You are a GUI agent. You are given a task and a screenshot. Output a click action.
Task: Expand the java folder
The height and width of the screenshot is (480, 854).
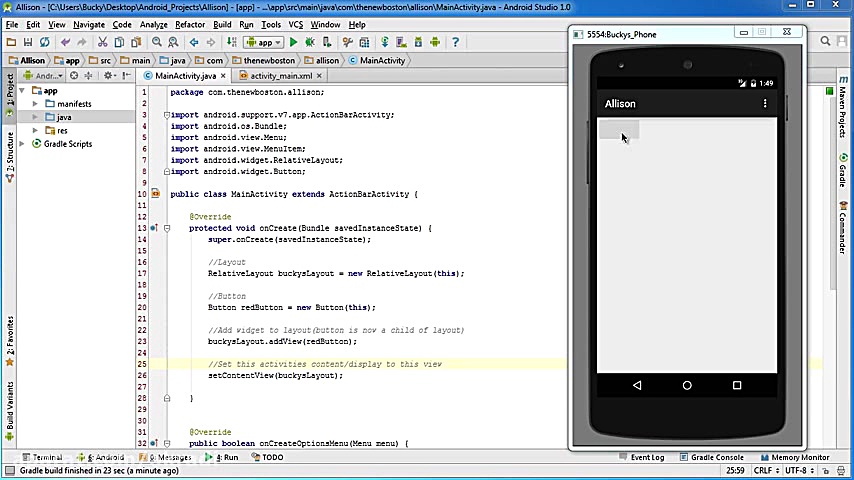coord(35,117)
